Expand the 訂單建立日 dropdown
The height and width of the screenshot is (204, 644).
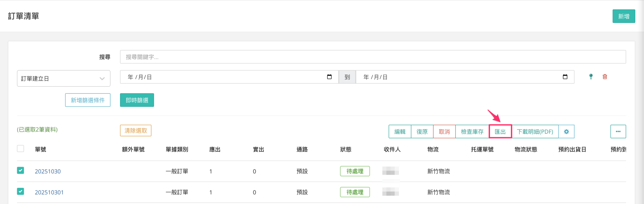[x=63, y=79]
